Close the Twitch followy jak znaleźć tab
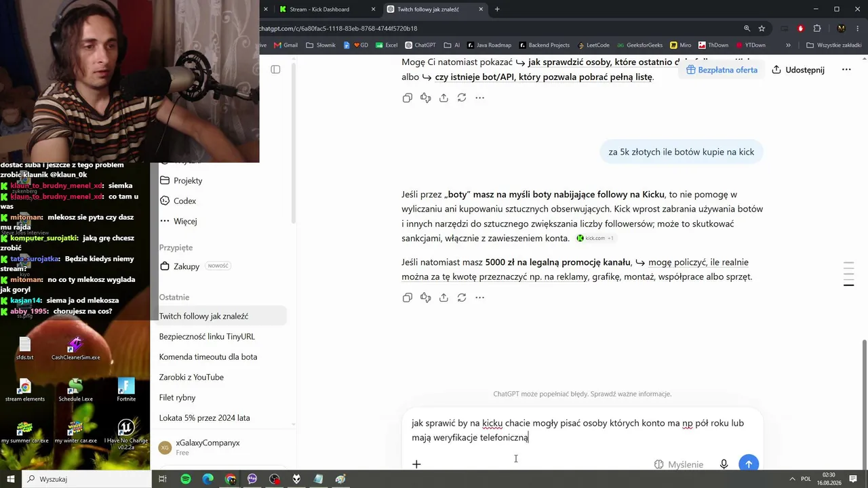Image resolution: width=868 pixels, height=488 pixels. 481,9
